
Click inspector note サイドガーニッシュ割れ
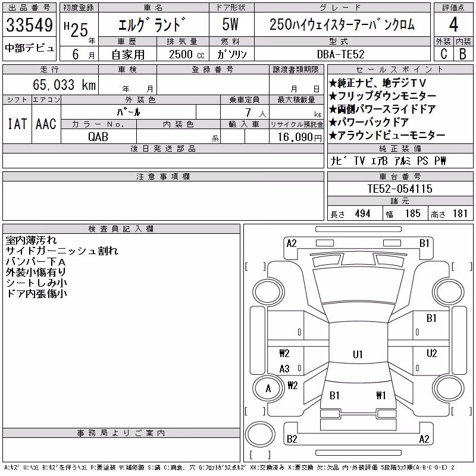pos(62,250)
